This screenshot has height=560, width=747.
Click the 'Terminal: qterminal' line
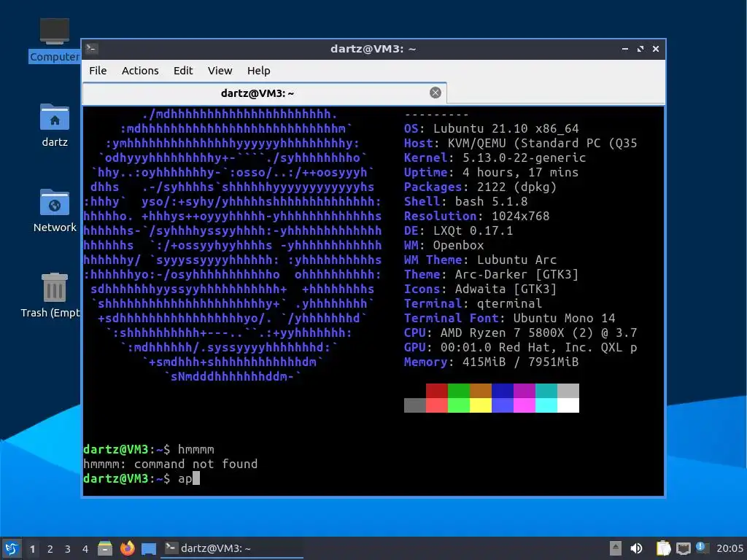473,304
